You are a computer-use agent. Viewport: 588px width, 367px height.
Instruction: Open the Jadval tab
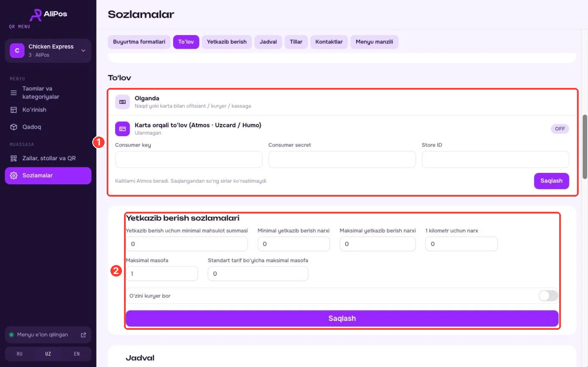coord(268,42)
